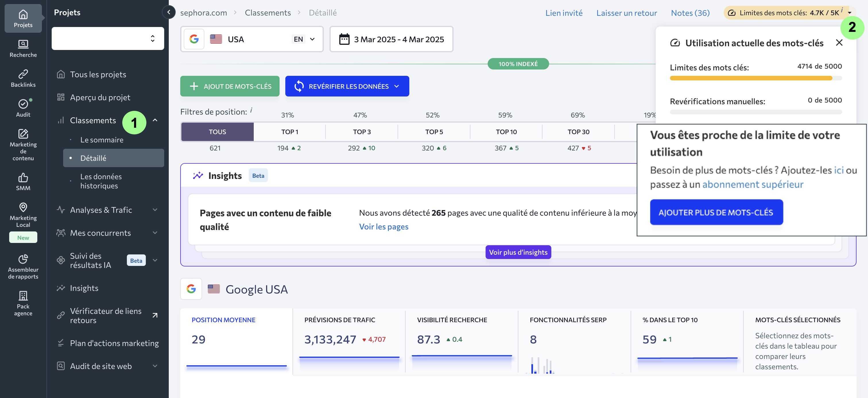Open Vérificateur de liens retours external arrow
868x398 pixels.
click(x=155, y=315)
